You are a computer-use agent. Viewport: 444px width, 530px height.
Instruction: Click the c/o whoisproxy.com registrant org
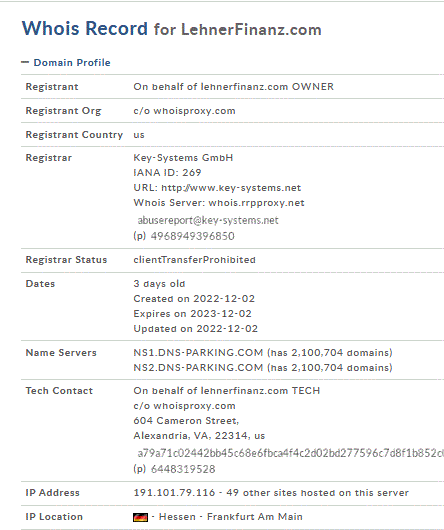(x=184, y=111)
